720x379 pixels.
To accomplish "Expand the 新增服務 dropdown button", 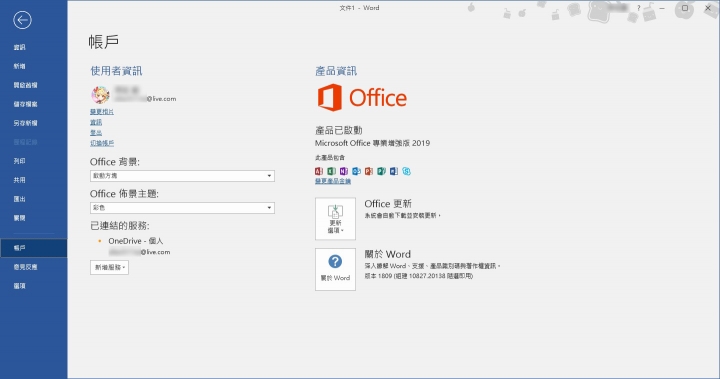I will pyautogui.click(x=109, y=267).
